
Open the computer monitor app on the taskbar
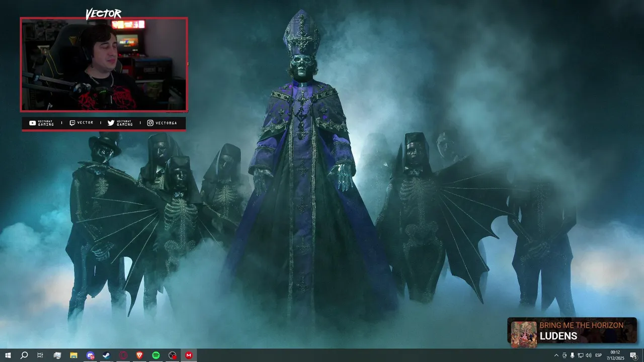tap(57, 355)
